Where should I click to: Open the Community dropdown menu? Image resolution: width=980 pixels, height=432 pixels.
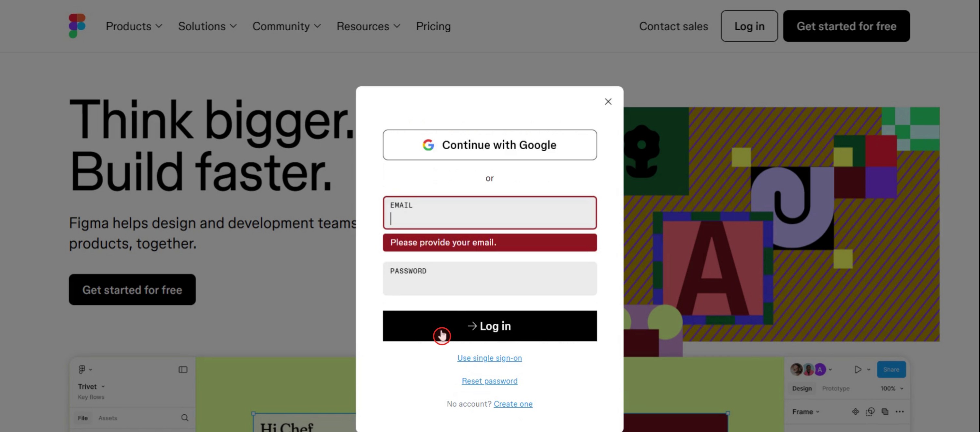point(286,26)
